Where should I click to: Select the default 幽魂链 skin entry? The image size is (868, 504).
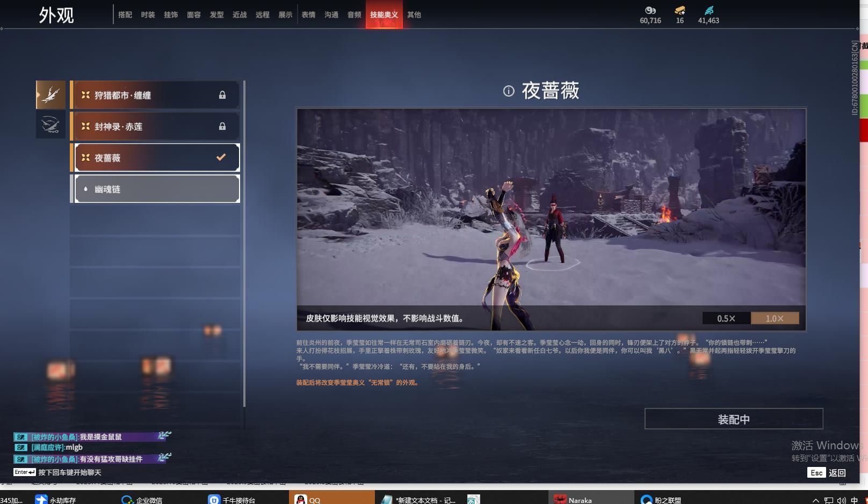[x=156, y=189]
